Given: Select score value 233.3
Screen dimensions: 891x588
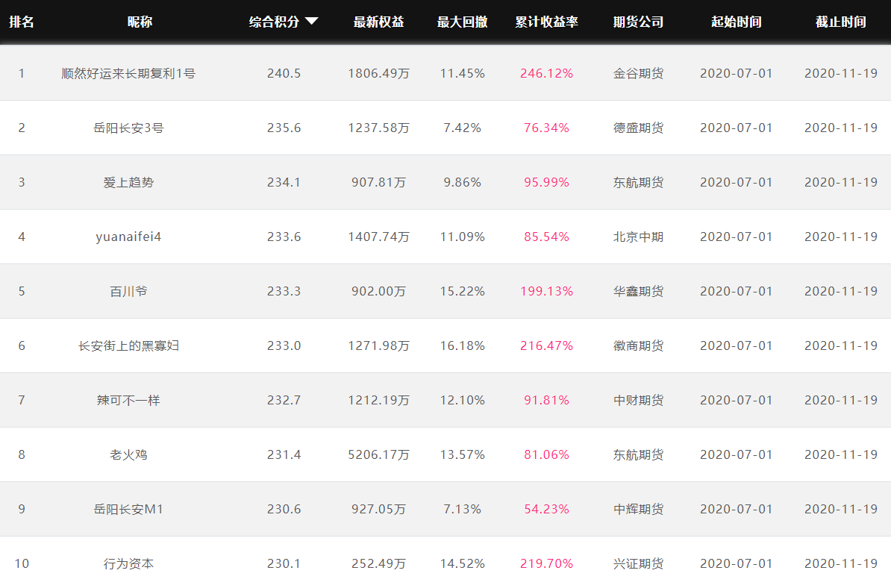Looking at the screenshot, I should tap(284, 292).
